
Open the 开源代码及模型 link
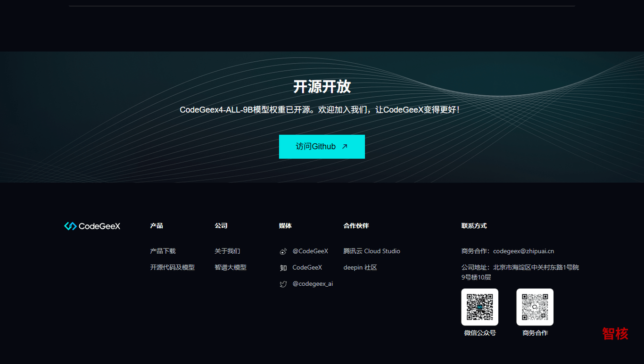(x=173, y=267)
